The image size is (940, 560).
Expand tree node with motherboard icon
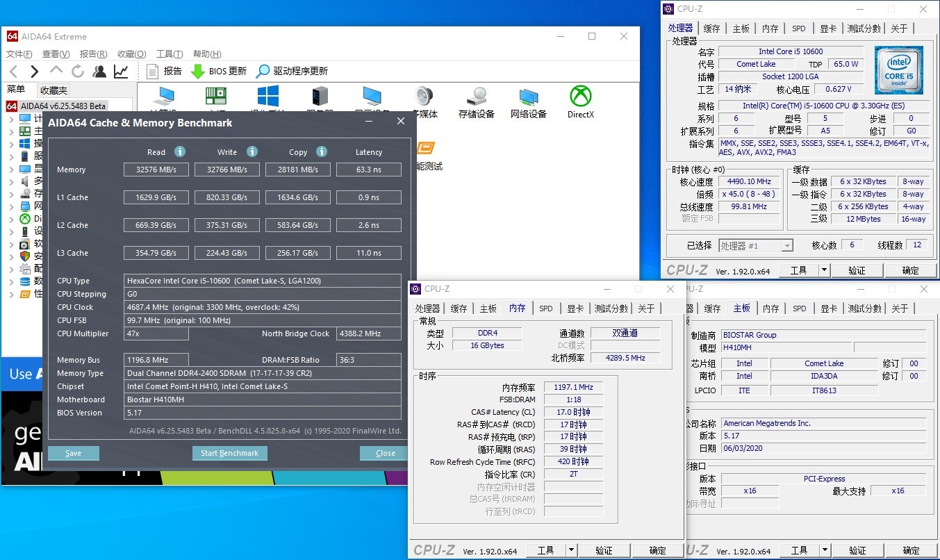11,131
